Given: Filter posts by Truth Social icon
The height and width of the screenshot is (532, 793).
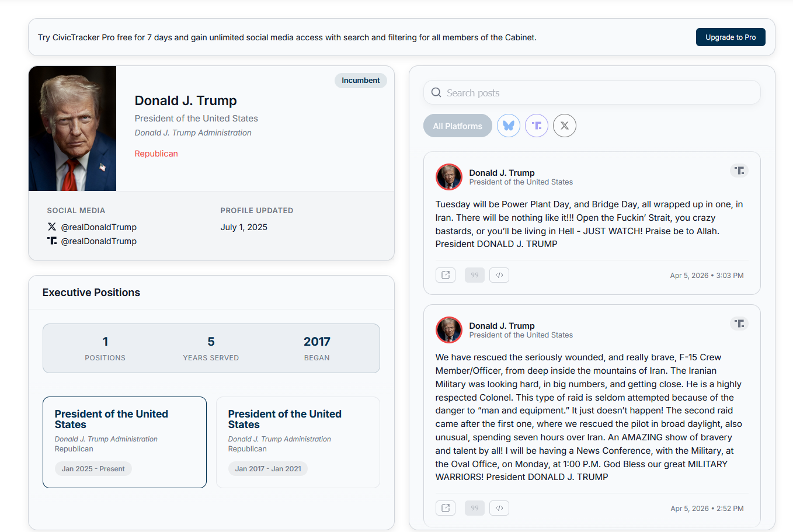Looking at the screenshot, I should click(x=536, y=126).
